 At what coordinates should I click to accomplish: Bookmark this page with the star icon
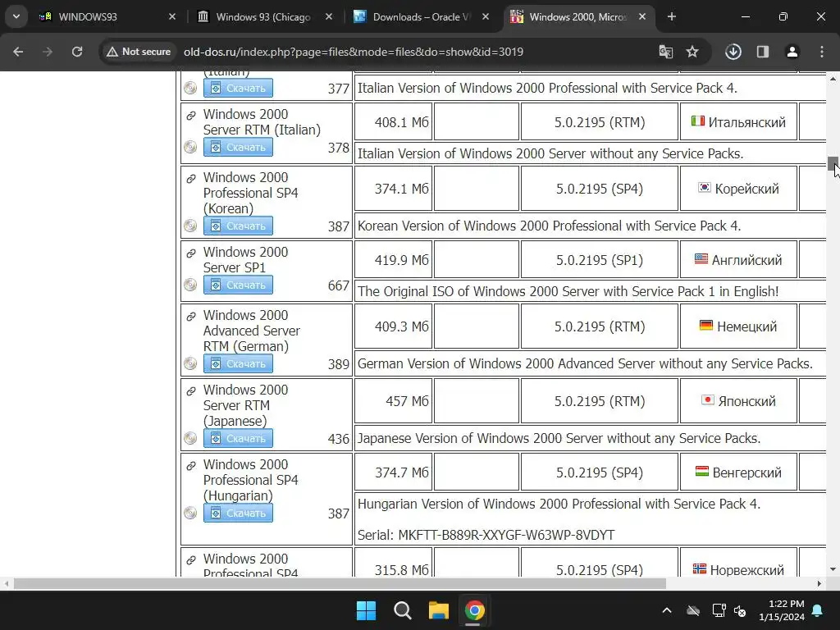coord(692,52)
